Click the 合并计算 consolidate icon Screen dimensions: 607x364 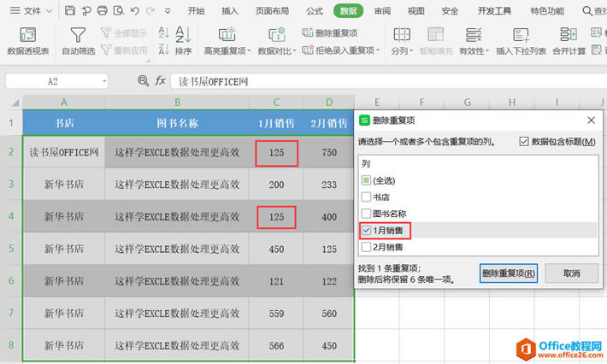[569, 35]
